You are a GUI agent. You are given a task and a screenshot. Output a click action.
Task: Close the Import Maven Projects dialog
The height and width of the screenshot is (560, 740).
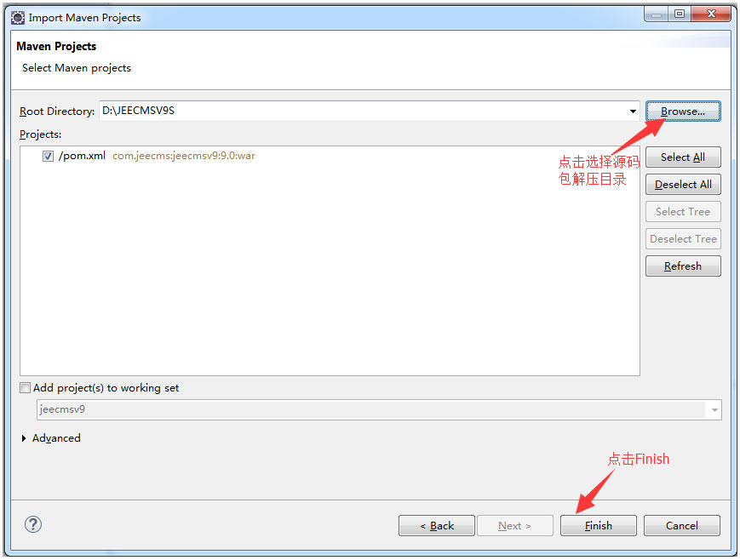pyautogui.click(x=709, y=14)
